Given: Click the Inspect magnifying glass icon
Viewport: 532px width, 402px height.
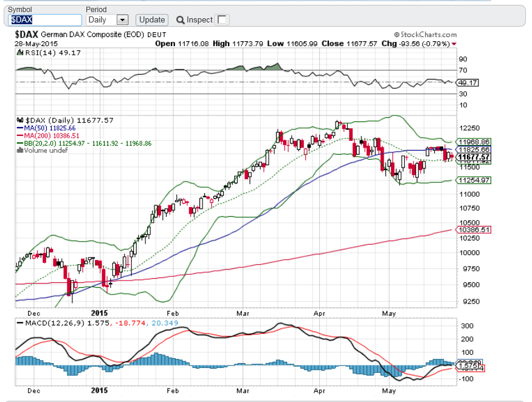Looking at the screenshot, I should tap(181, 19).
